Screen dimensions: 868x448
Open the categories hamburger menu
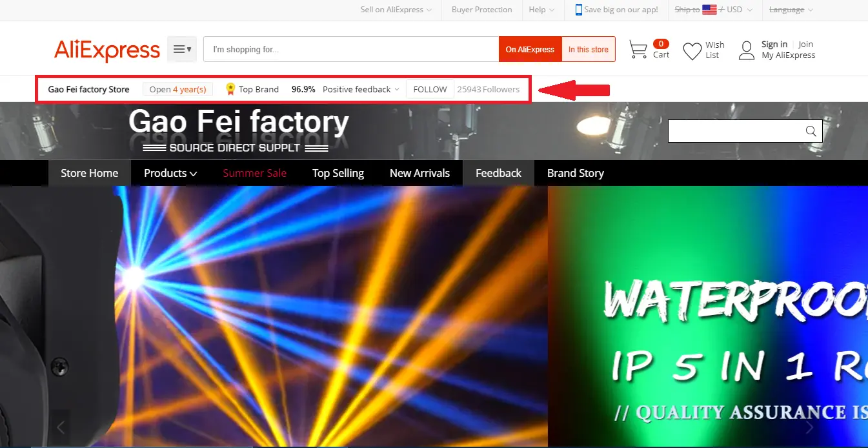(181, 49)
